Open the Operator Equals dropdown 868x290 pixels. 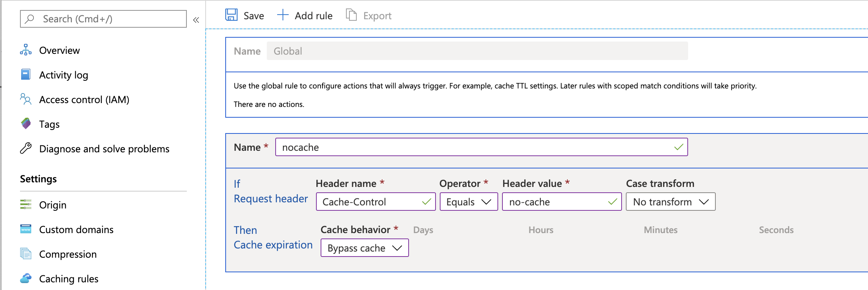pos(469,202)
